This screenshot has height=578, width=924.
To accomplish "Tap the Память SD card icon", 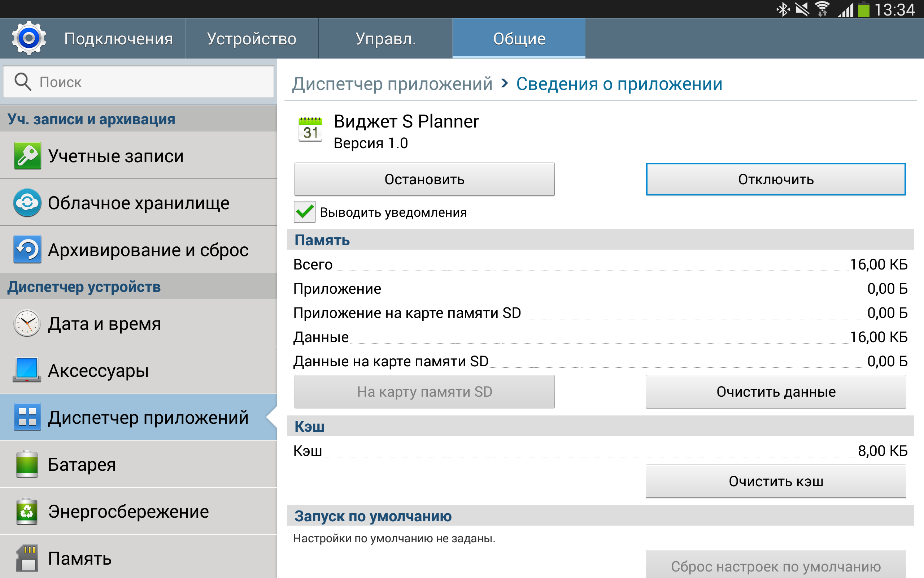I will [x=27, y=558].
